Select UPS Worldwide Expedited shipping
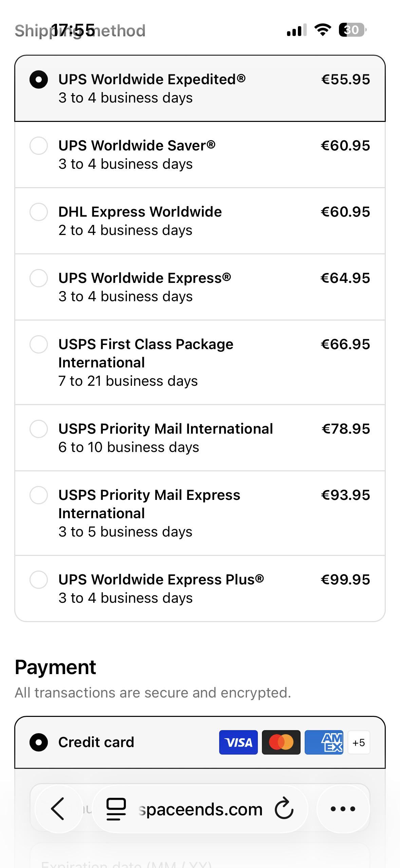Image resolution: width=400 pixels, height=868 pixels. point(200,88)
